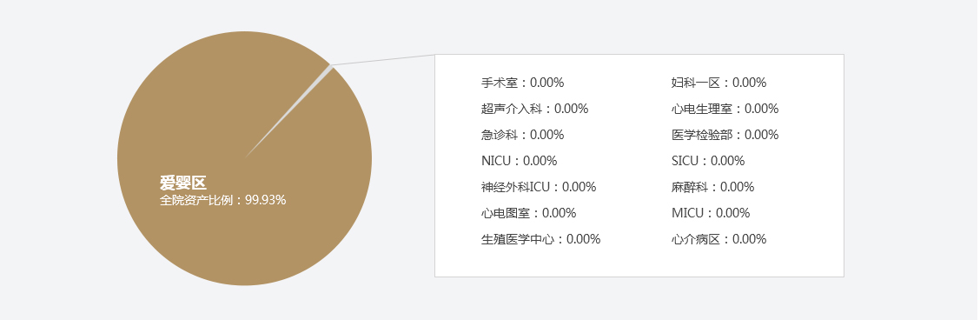Select the 超声介入科 0.00% entry
Screen dimensions: 980x320
pyautogui.click(x=534, y=109)
